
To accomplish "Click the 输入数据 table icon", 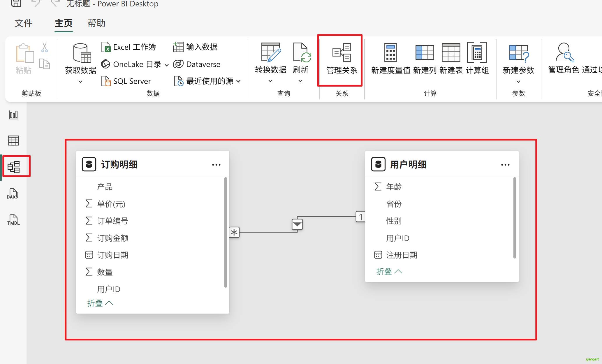I will pos(178,47).
